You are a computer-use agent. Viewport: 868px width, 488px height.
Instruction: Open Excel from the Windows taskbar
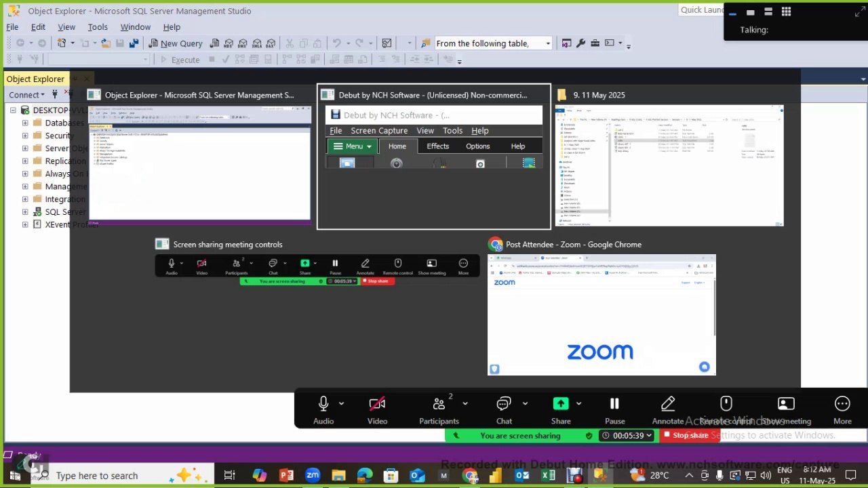pyautogui.click(x=548, y=476)
